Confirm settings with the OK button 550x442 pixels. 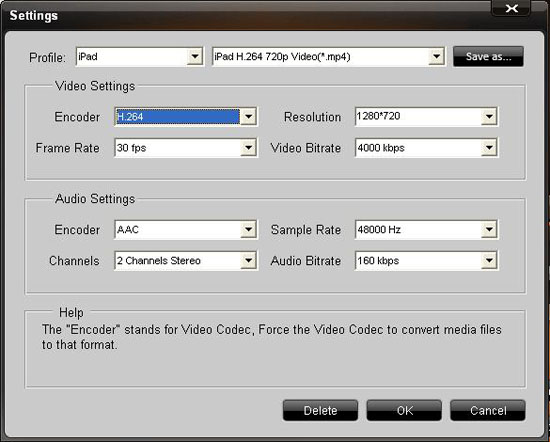(404, 410)
